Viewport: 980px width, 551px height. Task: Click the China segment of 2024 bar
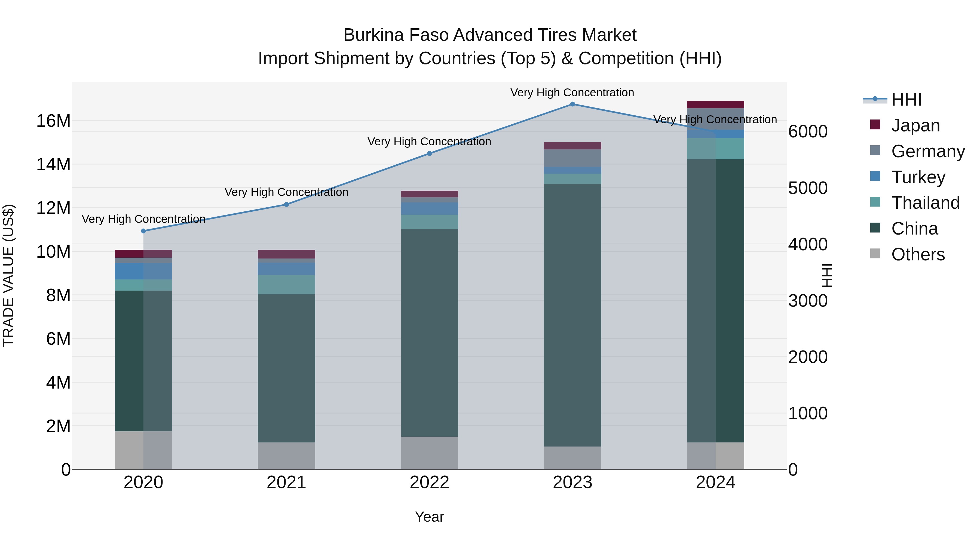tap(716, 301)
